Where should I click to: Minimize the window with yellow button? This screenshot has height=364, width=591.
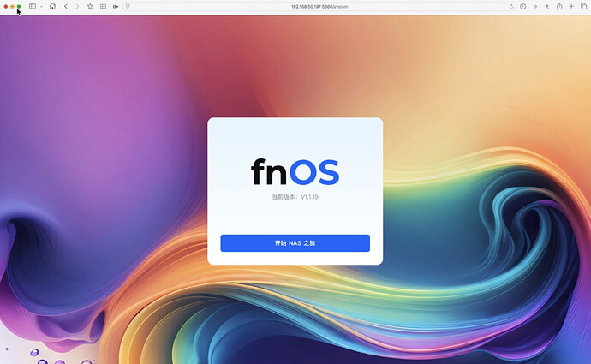[x=12, y=6]
